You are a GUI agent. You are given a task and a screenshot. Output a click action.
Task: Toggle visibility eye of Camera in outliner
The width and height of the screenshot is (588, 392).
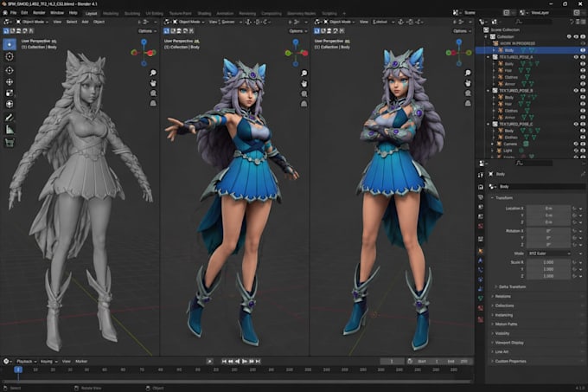pos(576,144)
